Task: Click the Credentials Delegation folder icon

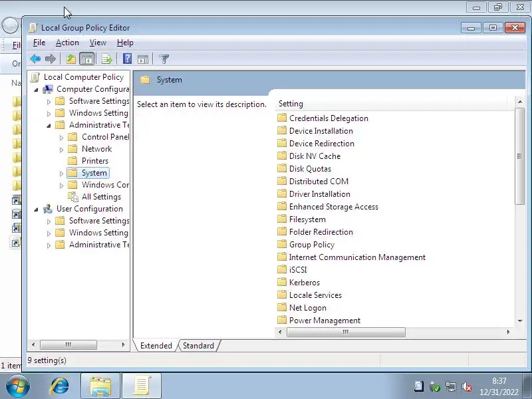Action: (x=282, y=118)
